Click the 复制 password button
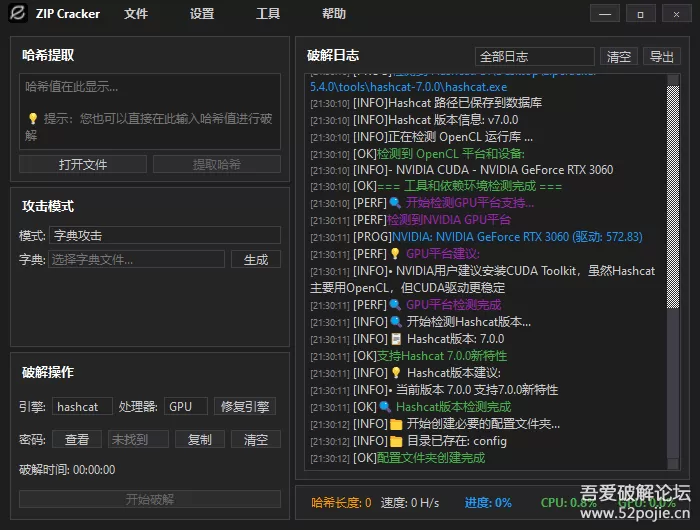This screenshot has height=530, width=700. click(200, 439)
